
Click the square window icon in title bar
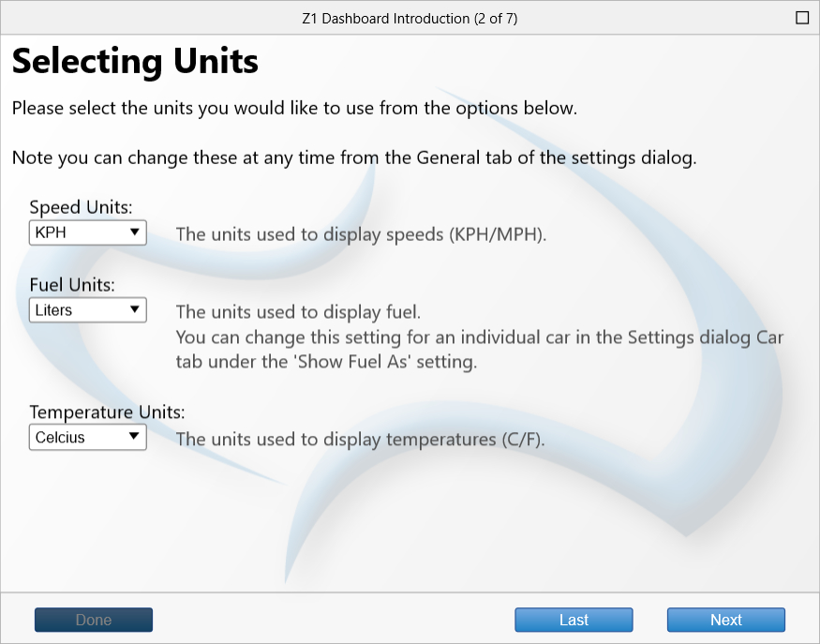click(801, 18)
